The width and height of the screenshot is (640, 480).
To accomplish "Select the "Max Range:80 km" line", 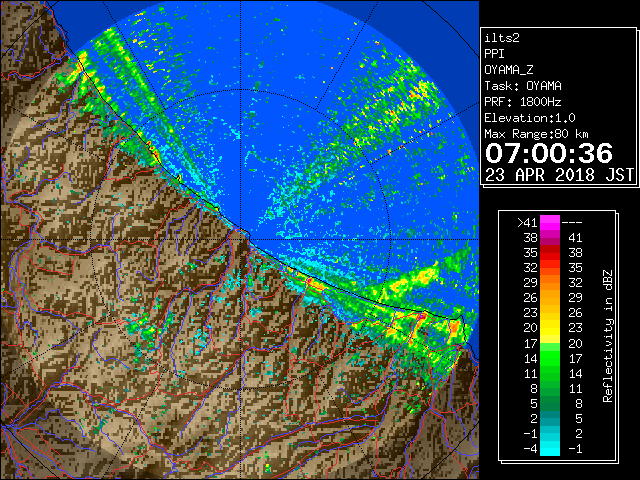I will pos(536,134).
